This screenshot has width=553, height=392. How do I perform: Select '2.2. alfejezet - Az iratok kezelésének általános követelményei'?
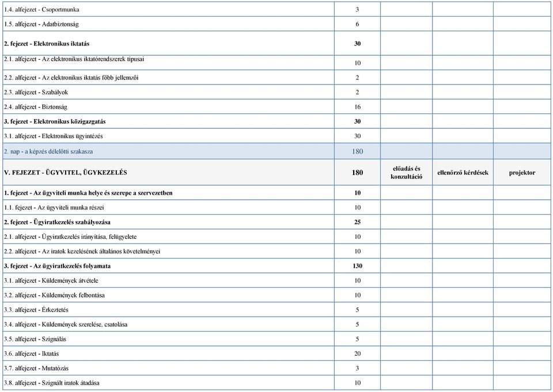coord(82,252)
